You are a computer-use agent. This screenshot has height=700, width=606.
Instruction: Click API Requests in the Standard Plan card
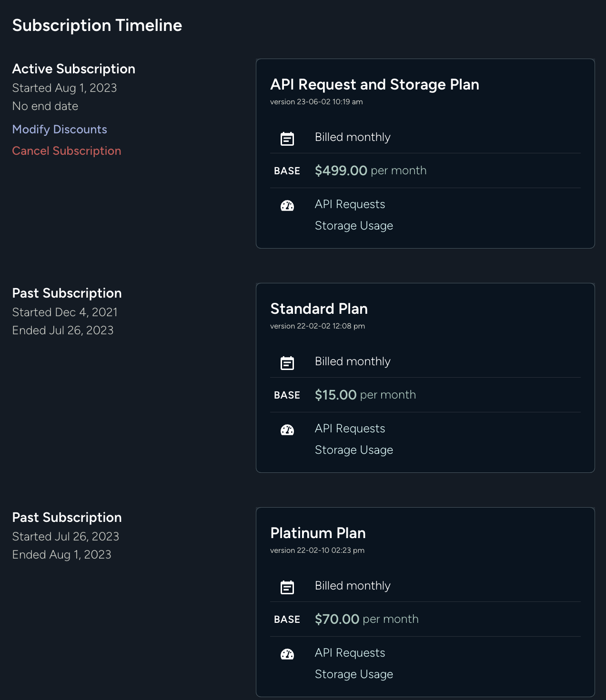click(x=350, y=429)
